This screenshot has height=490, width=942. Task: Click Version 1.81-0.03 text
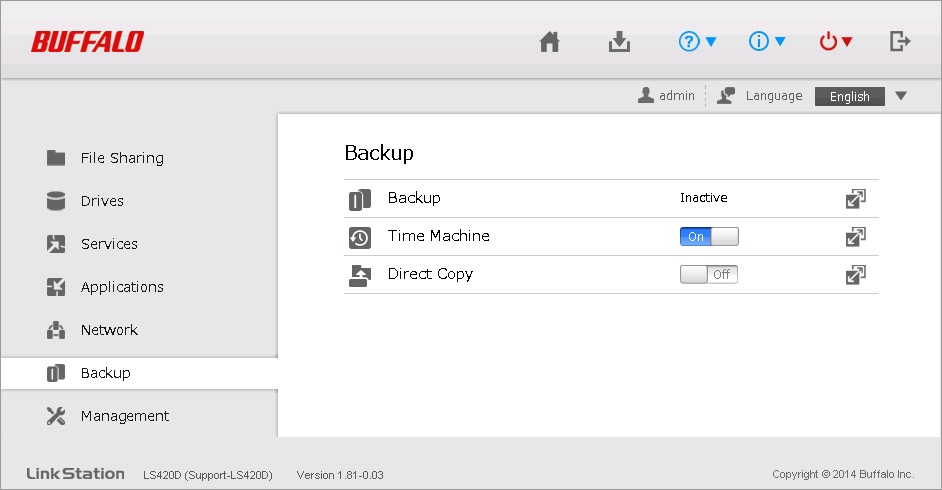340,475
